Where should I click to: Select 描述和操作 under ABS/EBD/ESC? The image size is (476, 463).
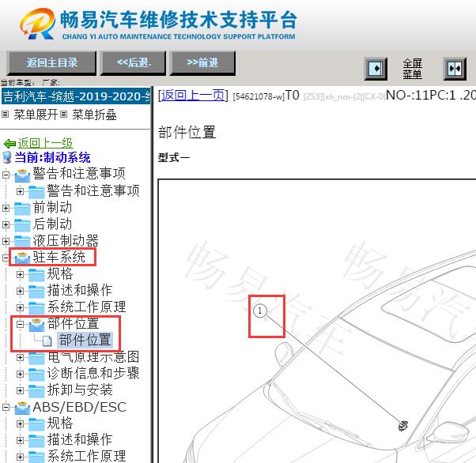80,439
